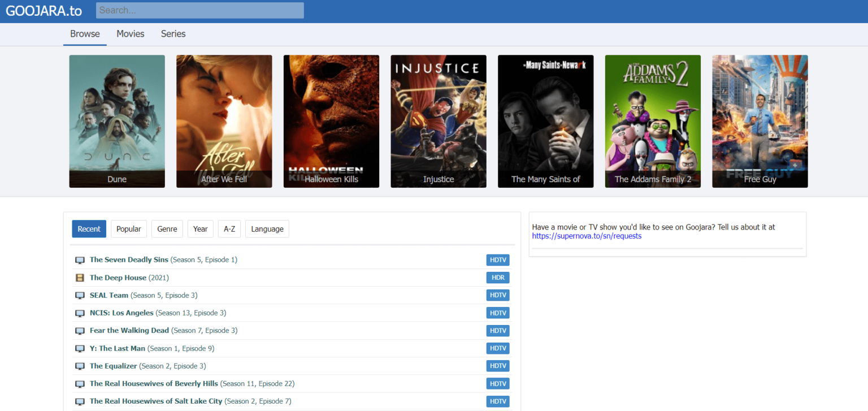
Task: Select the Halloween Kills poster
Action: coord(331,121)
